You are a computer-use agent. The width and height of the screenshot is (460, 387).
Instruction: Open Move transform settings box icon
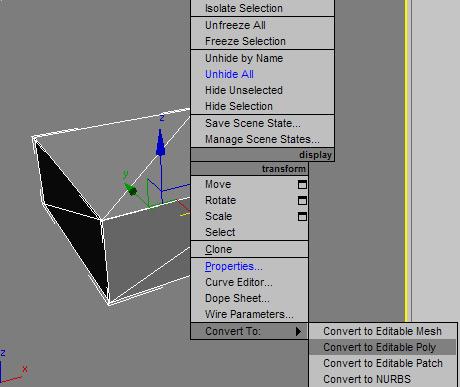pos(302,184)
